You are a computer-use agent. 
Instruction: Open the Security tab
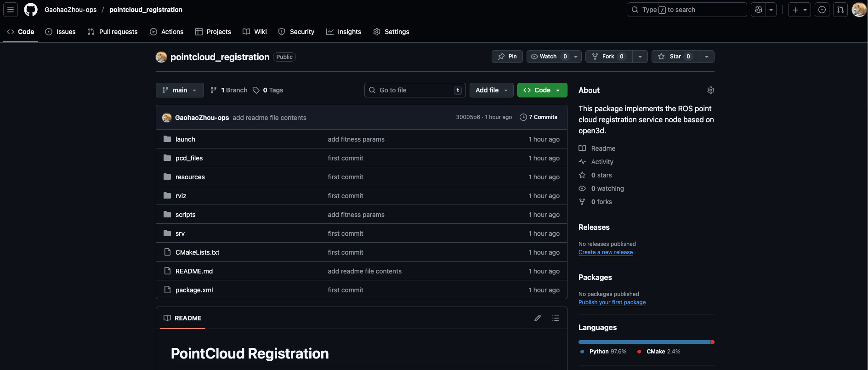click(296, 32)
